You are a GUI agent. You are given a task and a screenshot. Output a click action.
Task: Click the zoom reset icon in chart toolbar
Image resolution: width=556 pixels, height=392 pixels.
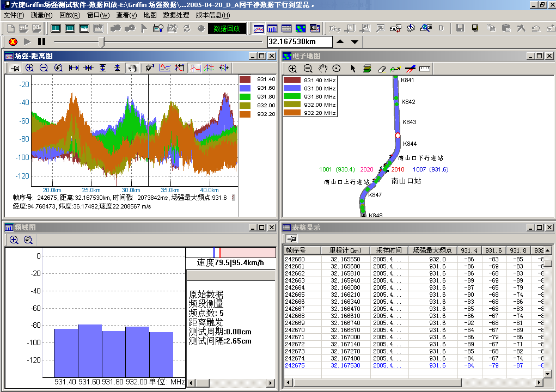[58, 68]
